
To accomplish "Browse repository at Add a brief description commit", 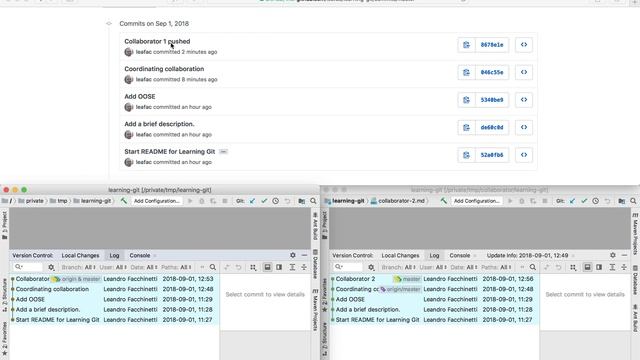I will [524, 127].
